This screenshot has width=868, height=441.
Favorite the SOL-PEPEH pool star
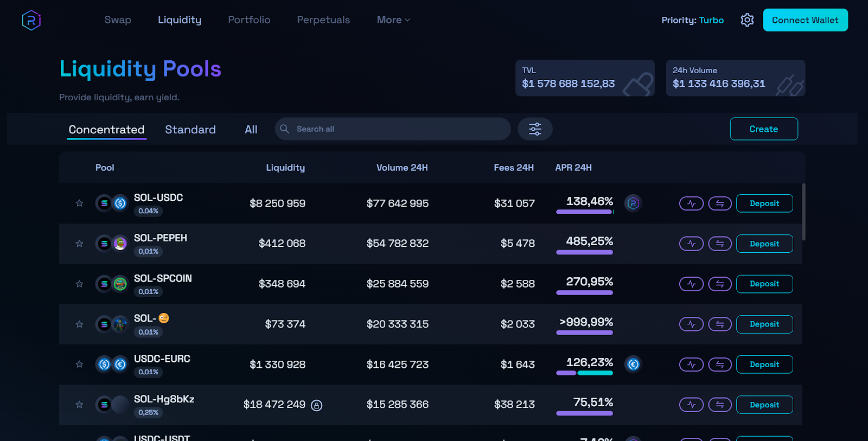click(79, 244)
